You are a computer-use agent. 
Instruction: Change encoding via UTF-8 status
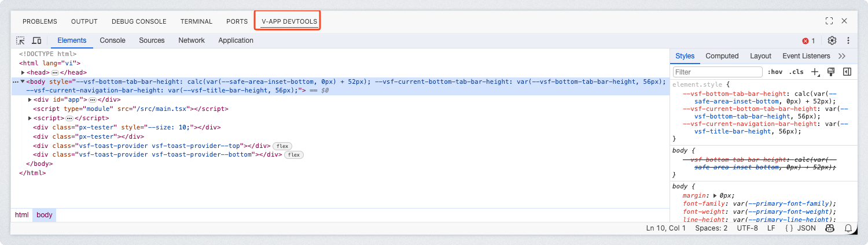pos(747,228)
